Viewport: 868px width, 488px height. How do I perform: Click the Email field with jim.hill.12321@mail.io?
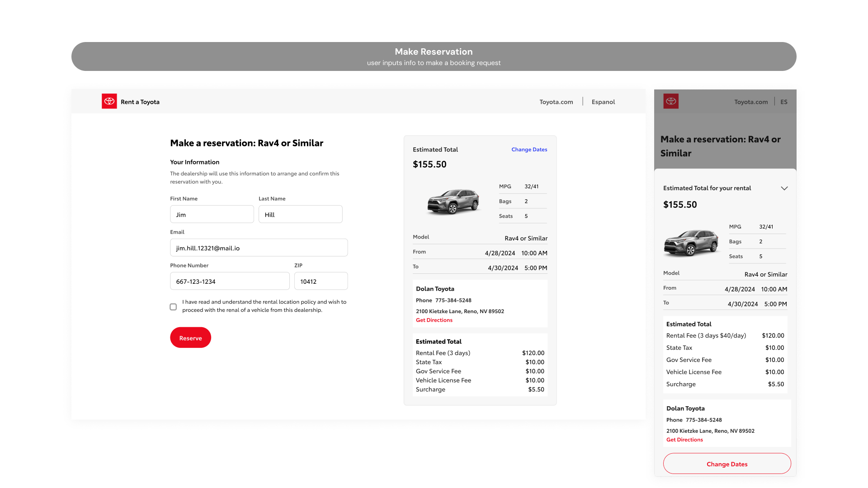pos(259,248)
